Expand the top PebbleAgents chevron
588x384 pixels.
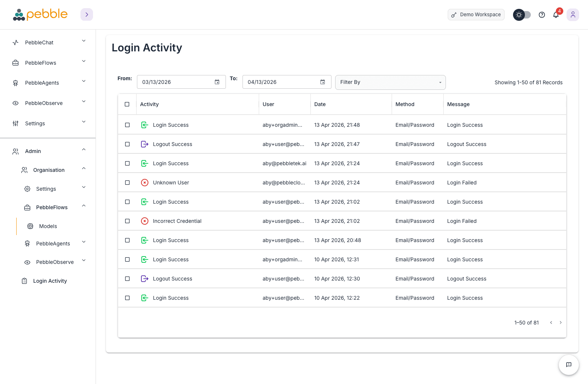point(84,81)
